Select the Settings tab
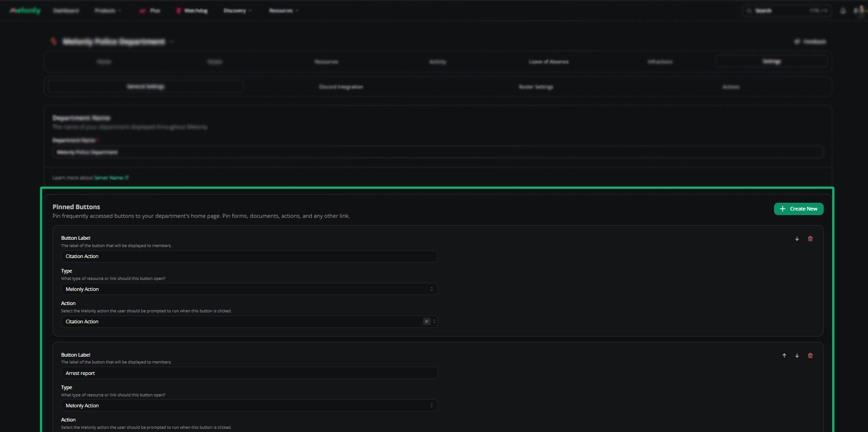868x432 pixels. [771, 61]
